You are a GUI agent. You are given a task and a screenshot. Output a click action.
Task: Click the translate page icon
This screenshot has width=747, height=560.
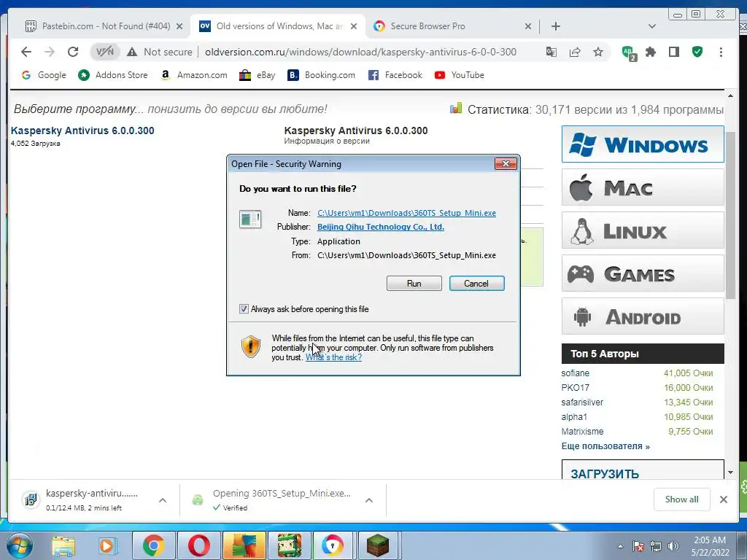551,52
